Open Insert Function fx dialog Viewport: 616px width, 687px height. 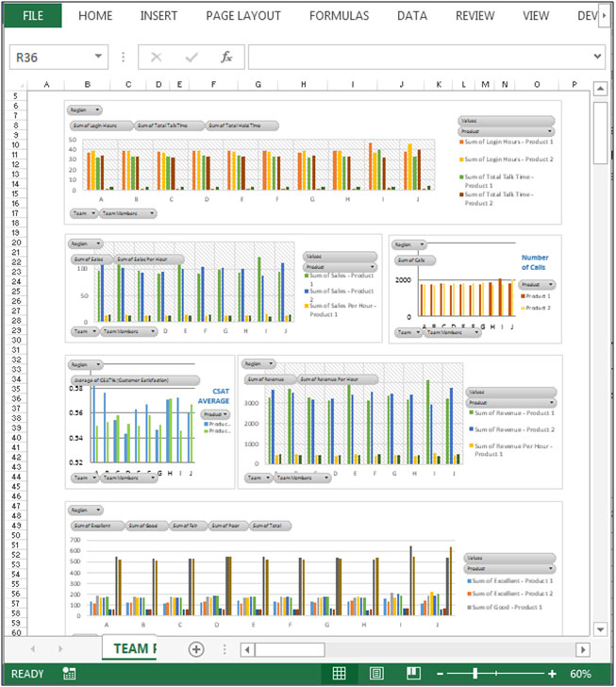tap(226, 57)
